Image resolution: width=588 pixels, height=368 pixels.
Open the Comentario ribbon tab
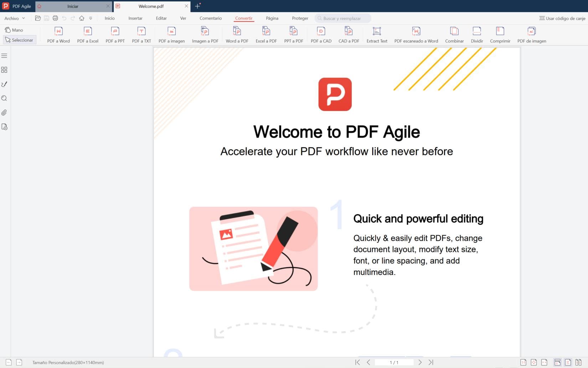coord(211,18)
